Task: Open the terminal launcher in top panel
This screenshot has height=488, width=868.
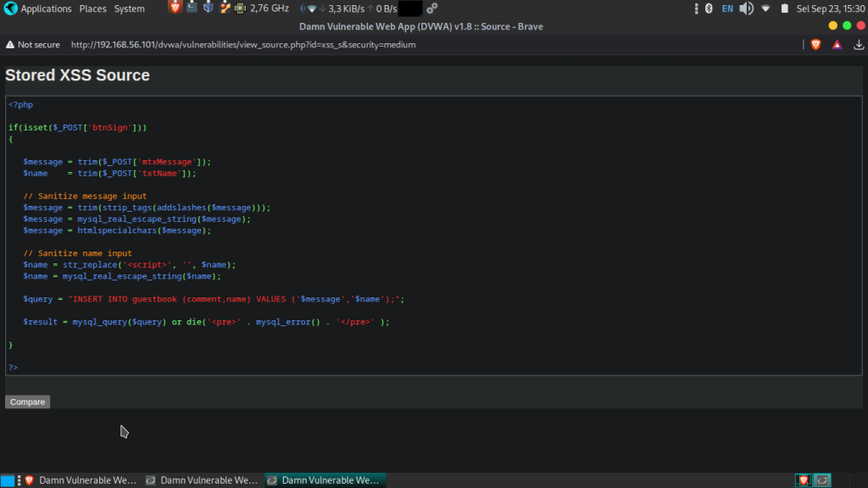Action: [192, 8]
